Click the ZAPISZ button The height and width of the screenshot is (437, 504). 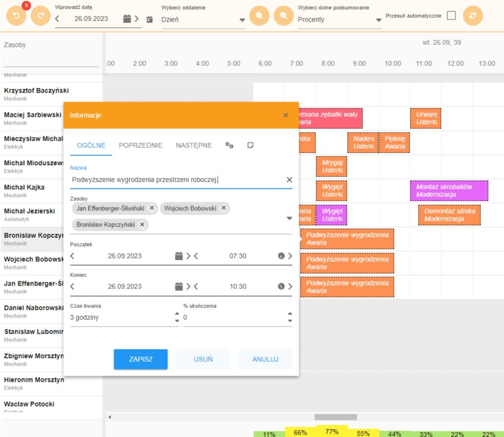pyautogui.click(x=141, y=359)
